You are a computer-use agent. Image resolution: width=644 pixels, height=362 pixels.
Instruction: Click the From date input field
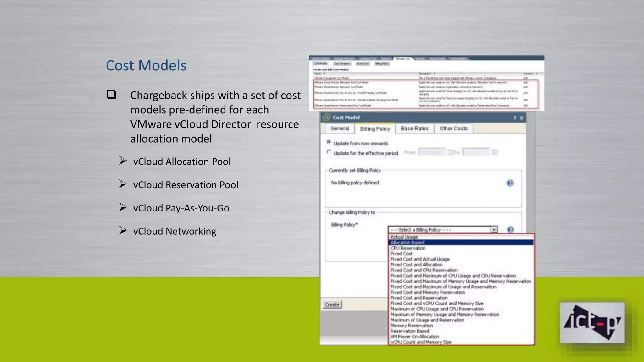coord(432,152)
